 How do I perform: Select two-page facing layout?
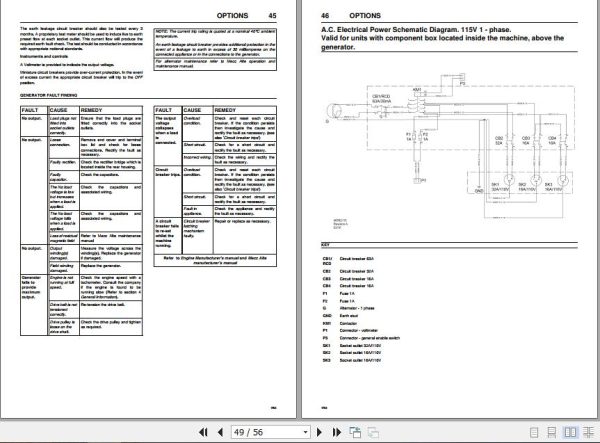click(570, 432)
